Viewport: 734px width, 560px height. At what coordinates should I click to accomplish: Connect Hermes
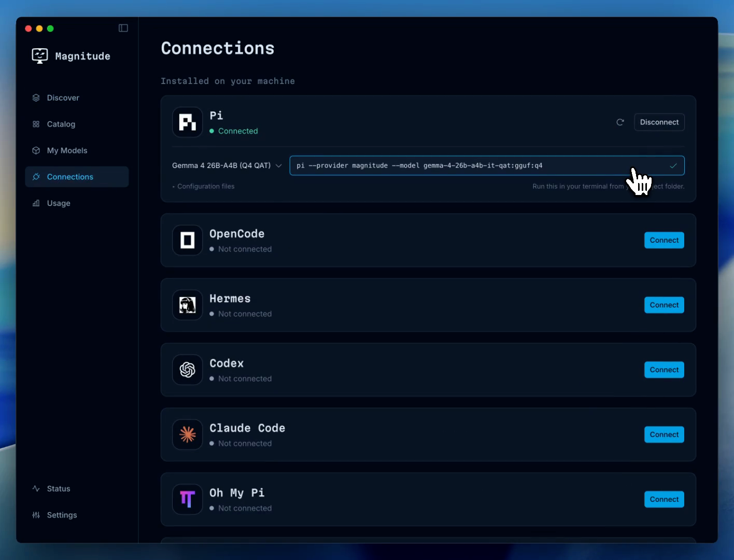click(664, 305)
